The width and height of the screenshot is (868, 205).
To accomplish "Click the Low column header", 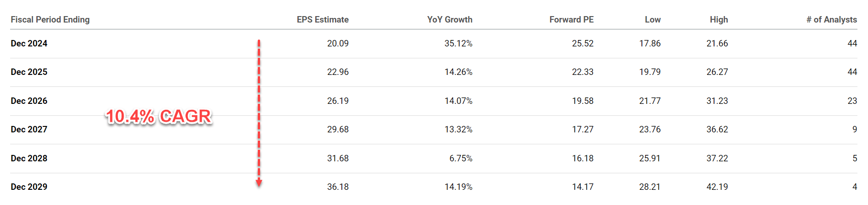I will (x=652, y=20).
